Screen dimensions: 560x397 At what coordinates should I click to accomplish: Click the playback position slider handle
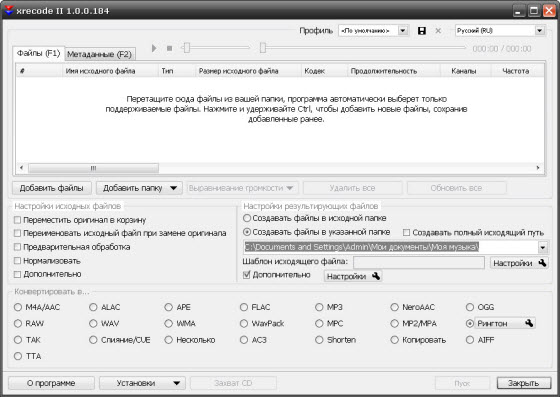(263, 47)
